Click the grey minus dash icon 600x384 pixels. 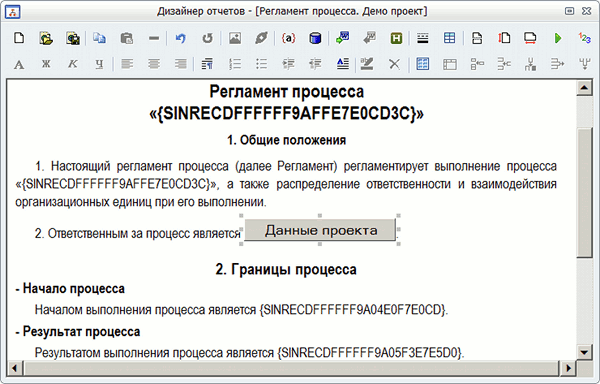click(154, 38)
